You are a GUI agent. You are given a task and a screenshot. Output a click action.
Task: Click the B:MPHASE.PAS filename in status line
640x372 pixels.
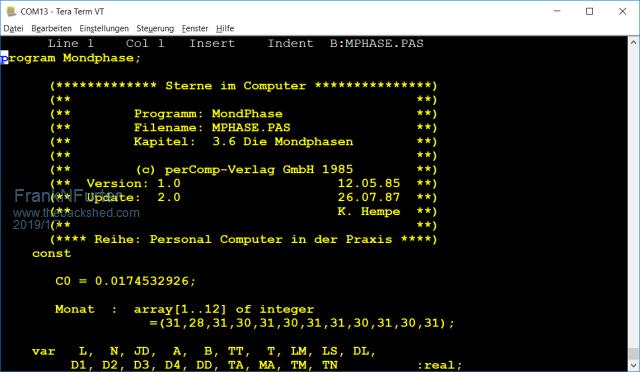point(377,43)
